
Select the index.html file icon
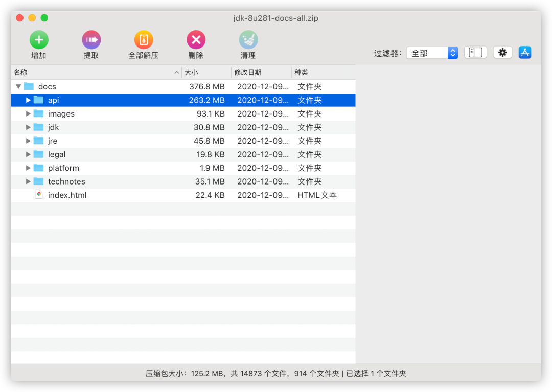pyautogui.click(x=39, y=195)
